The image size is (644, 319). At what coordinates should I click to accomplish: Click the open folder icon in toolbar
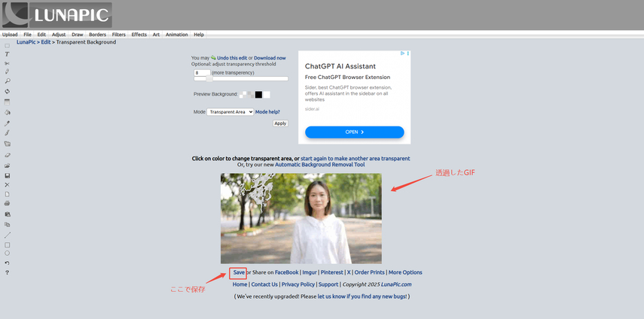pyautogui.click(x=7, y=166)
